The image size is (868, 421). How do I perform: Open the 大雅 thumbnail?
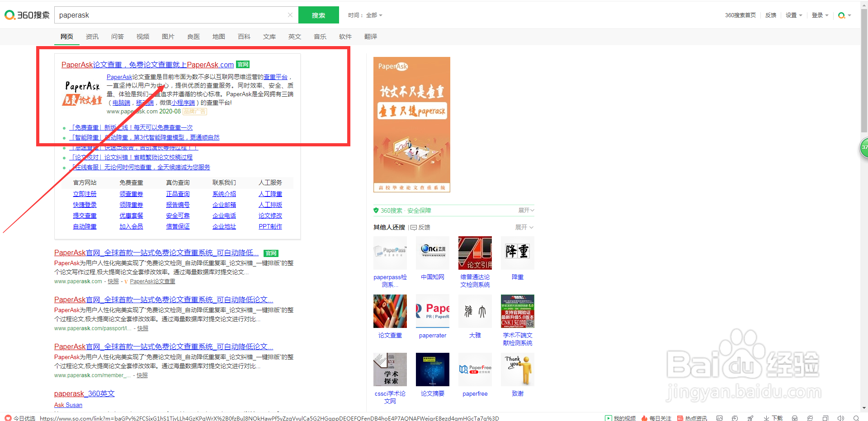pos(475,311)
